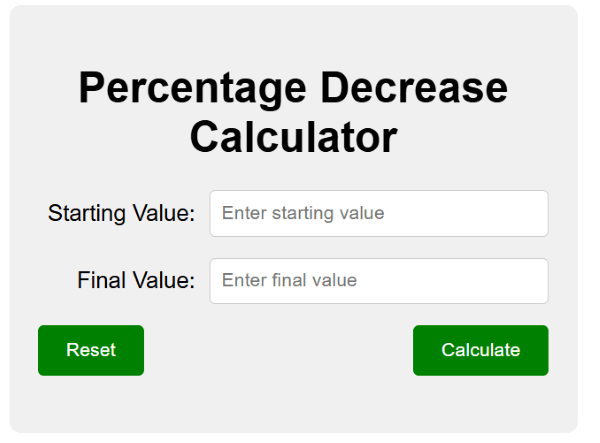Click the 'Enter final value' placeholder text
The height and width of the screenshot is (443, 600).
tap(289, 281)
